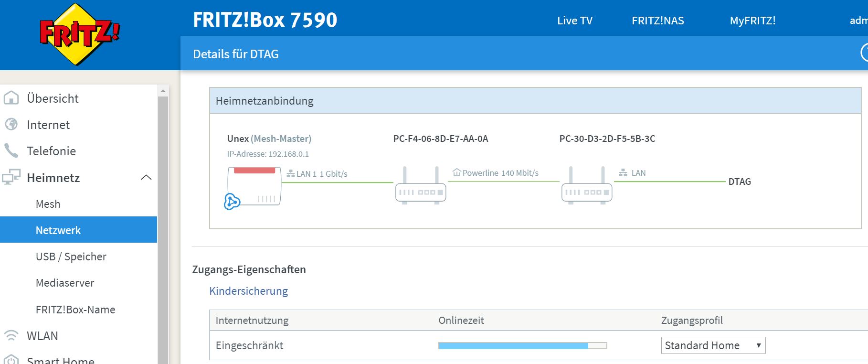Open USB / Speicher submenu item

pyautogui.click(x=71, y=257)
